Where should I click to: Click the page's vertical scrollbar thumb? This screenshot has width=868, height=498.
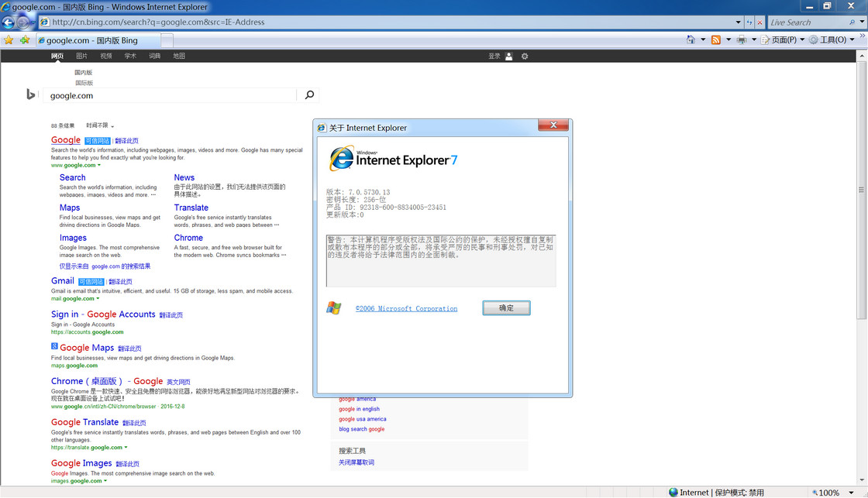pyautogui.click(x=862, y=190)
